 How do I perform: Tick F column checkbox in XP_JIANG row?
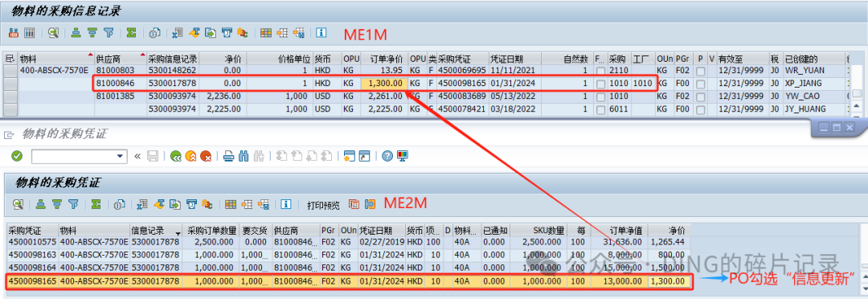(600, 84)
